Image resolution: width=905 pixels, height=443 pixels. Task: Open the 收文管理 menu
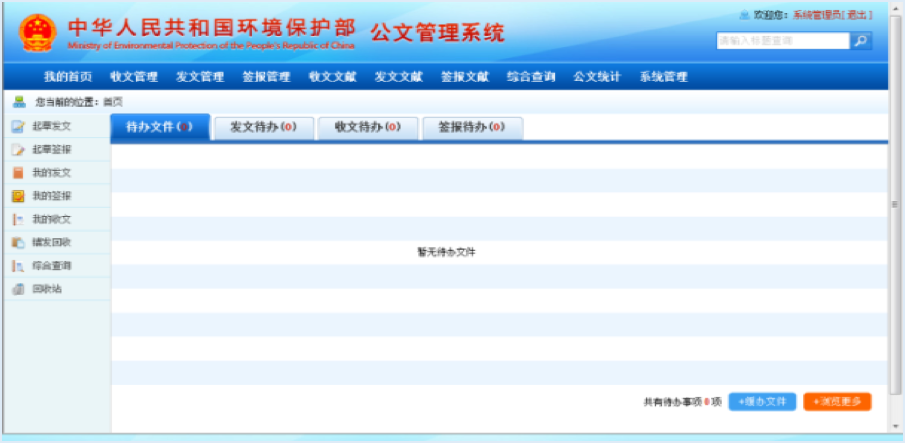tap(134, 77)
